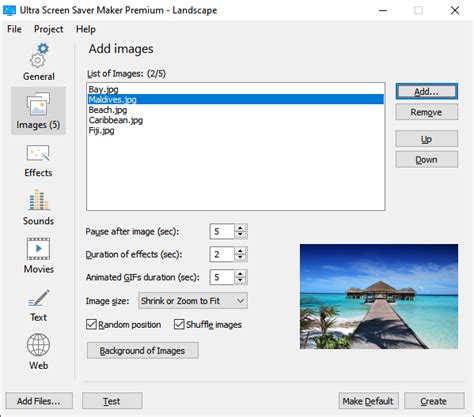
Task: Click the app icon in title bar
Action: (x=9, y=10)
